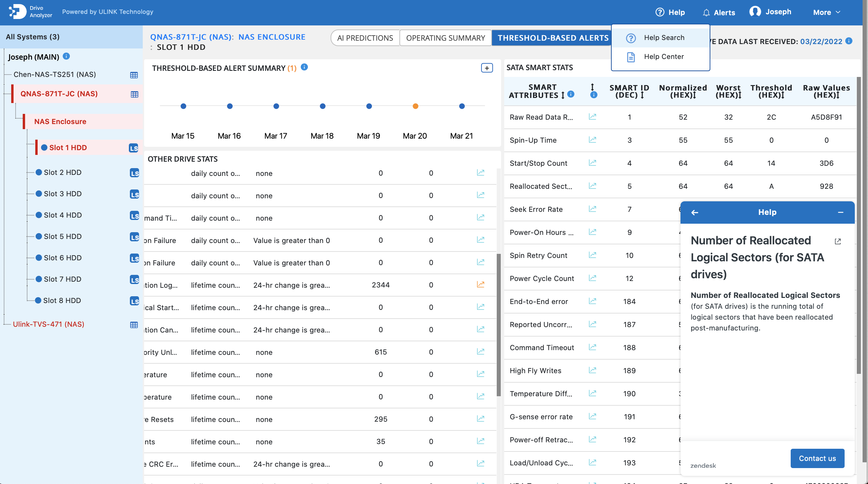Screen dimensions: 868x484
Task: Select Help Center menu entry
Action: pyautogui.click(x=664, y=57)
